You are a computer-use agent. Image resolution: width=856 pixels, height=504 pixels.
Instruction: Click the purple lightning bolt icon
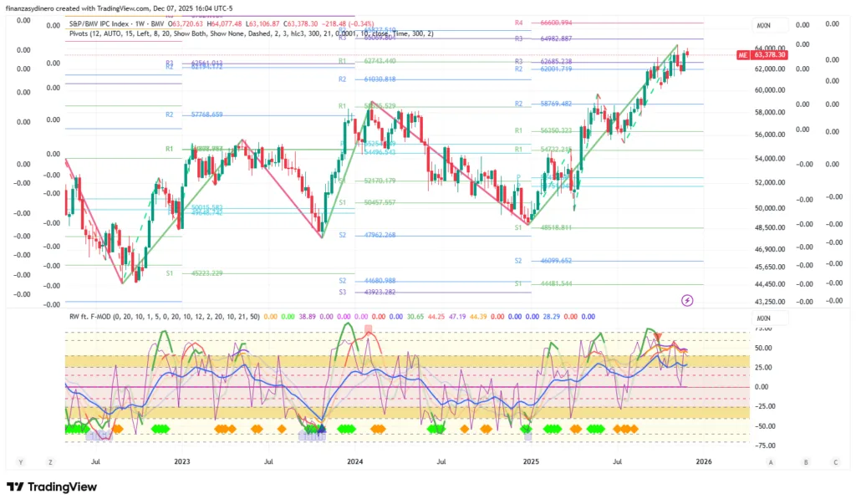click(x=687, y=299)
